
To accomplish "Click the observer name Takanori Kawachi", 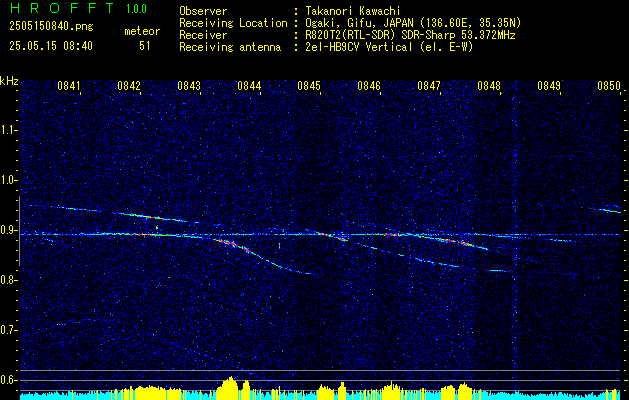I will (351, 11).
